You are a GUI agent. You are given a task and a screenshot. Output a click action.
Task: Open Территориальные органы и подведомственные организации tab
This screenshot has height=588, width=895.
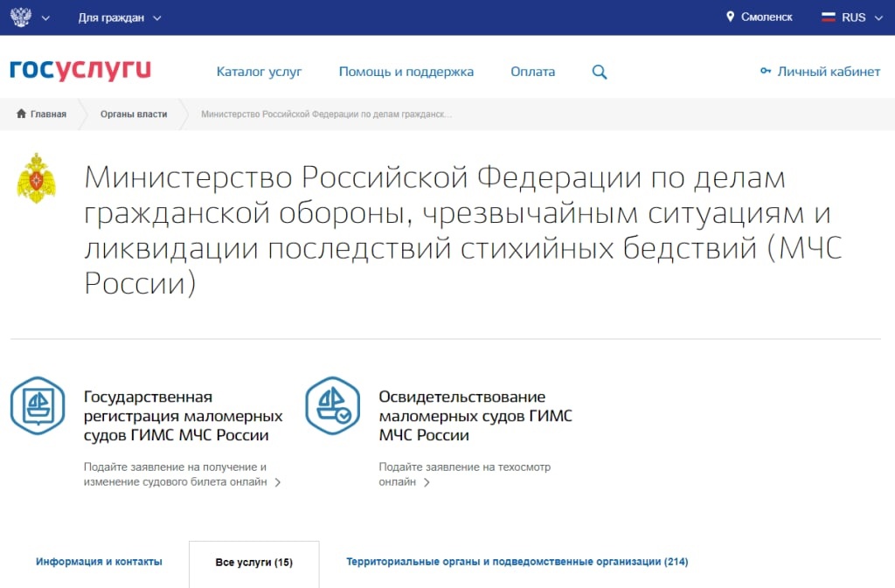[x=517, y=562]
